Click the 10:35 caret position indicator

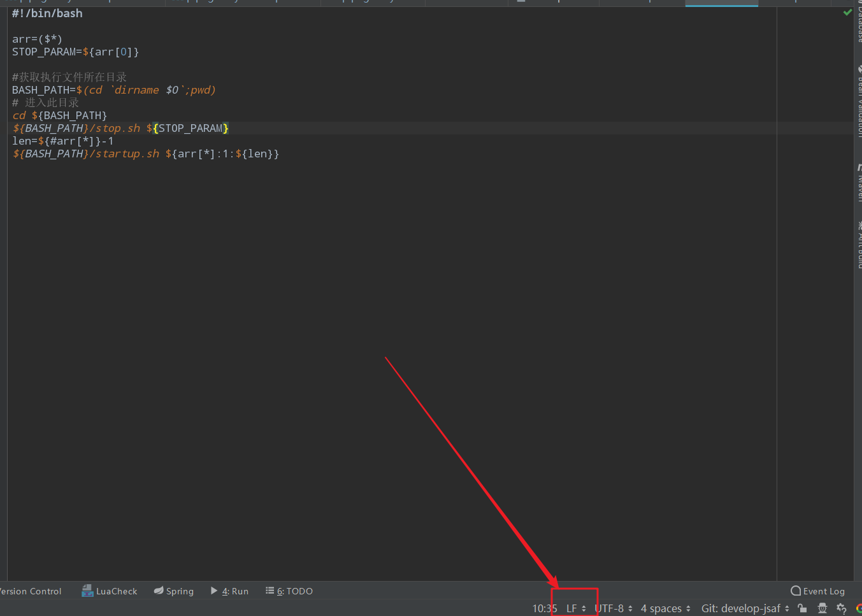[544, 608]
